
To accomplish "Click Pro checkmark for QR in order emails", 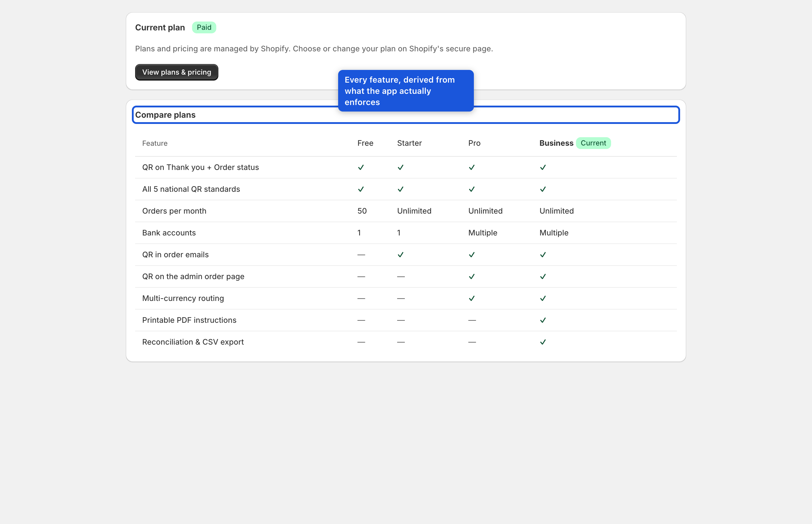I will click(x=472, y=255).
